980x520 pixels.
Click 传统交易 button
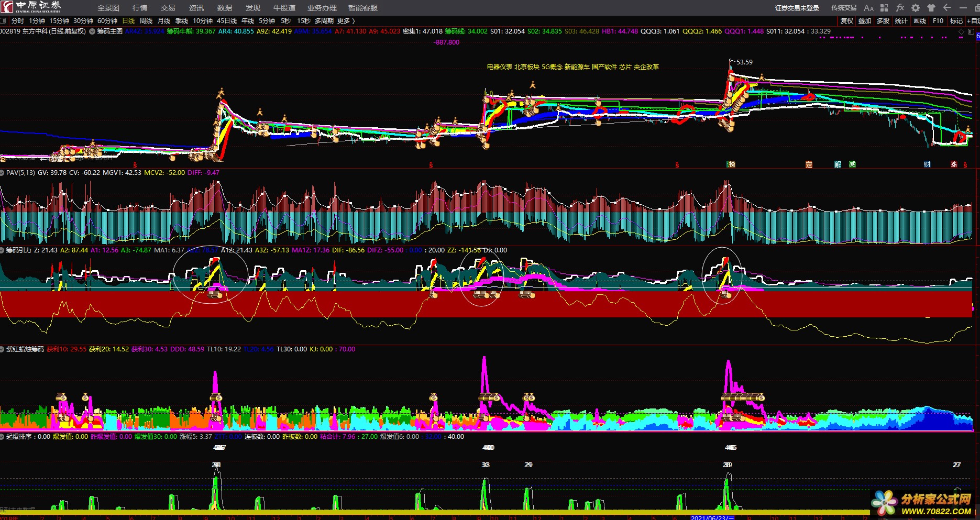pos(844,8)
